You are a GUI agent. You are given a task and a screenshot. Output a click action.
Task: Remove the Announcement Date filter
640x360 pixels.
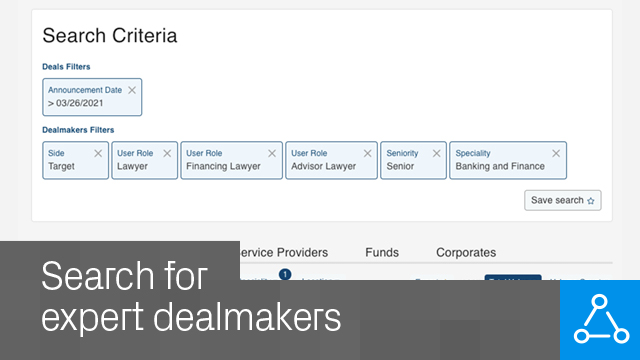point(132,90)
